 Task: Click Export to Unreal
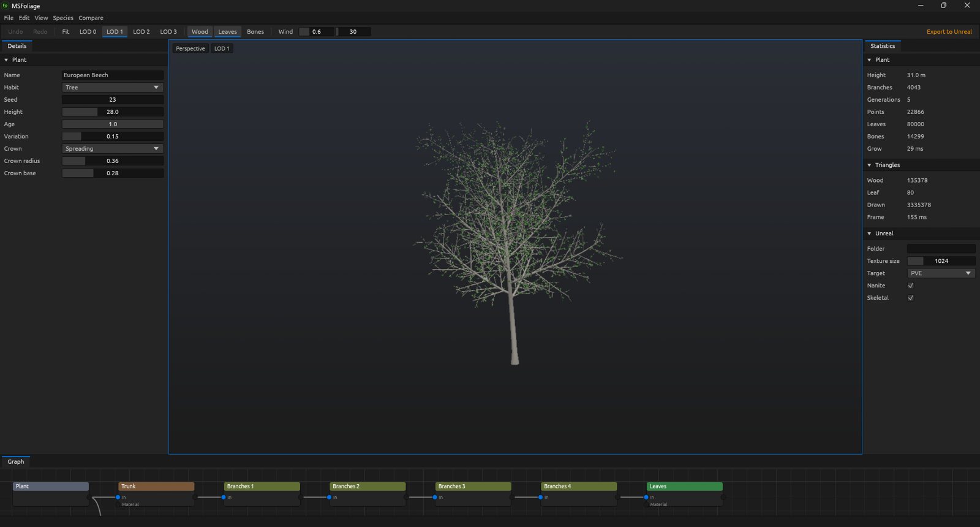(x=949, y=32)
